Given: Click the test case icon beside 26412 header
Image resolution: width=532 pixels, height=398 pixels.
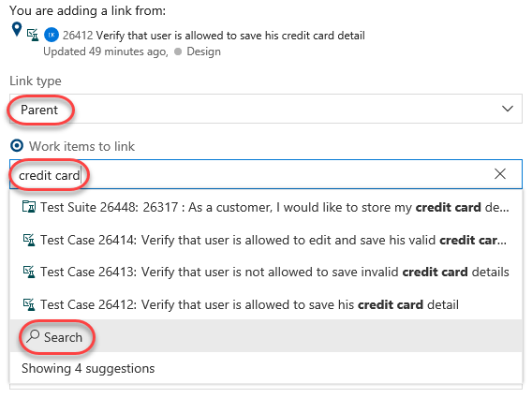Looking at the screenshot, I should tap(33, 35).
